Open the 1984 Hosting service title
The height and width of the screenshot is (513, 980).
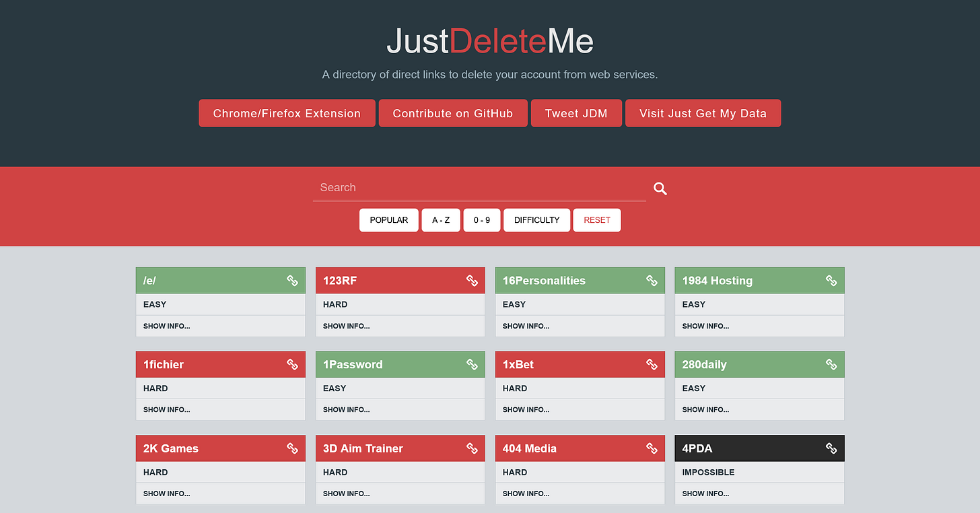[x=717, y=281]
